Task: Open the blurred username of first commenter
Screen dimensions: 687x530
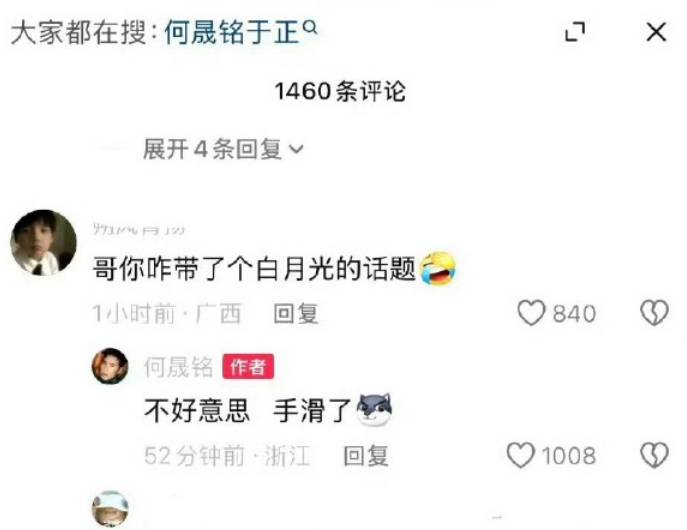Action: pyautogui.click(x=138, y=228)
